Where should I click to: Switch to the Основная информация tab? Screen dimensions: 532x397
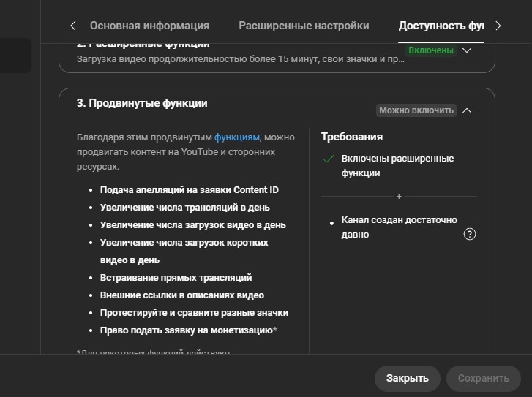pyautogui.click(x=149, y=26)
